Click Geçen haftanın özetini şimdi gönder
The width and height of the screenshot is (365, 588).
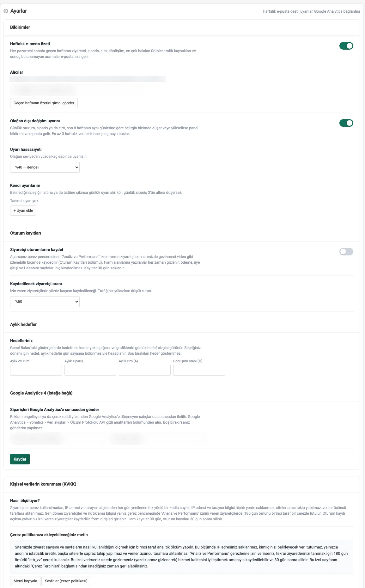(44, 103)
